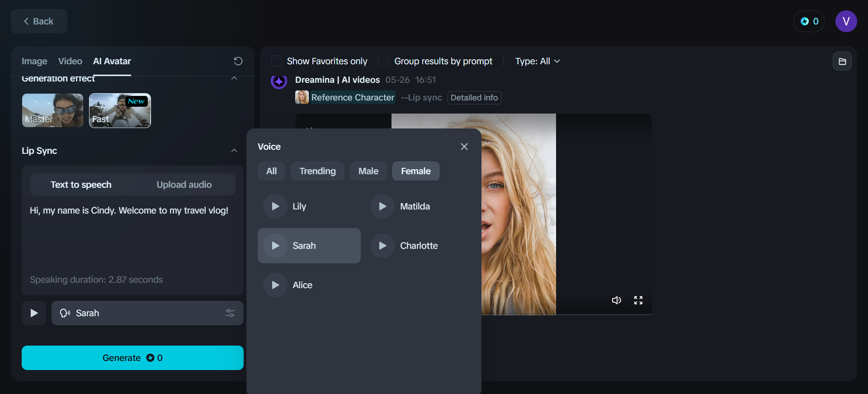Image resolution: width=868 pixels, height=394 pixels.
Task: Select the Fast generation effect
Action: pyautogui.click(x=120, y=110)
